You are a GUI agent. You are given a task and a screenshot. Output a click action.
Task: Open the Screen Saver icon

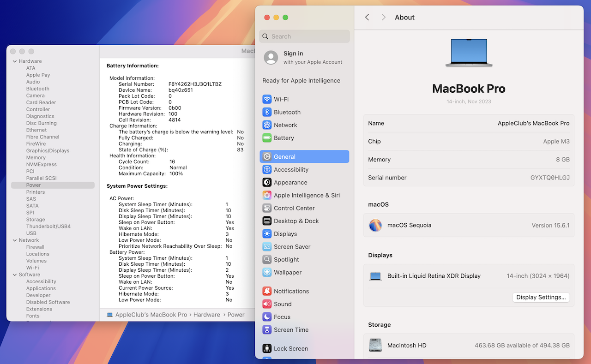(x=267, y=247)
